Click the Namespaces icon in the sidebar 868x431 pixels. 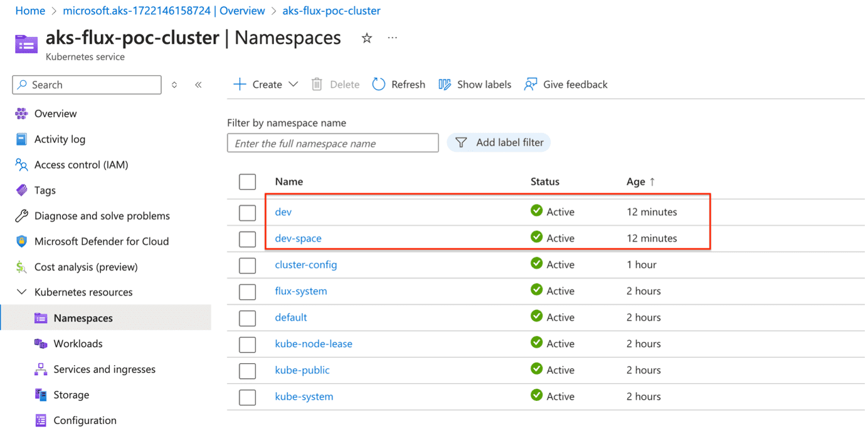click(x=41, y=318)
